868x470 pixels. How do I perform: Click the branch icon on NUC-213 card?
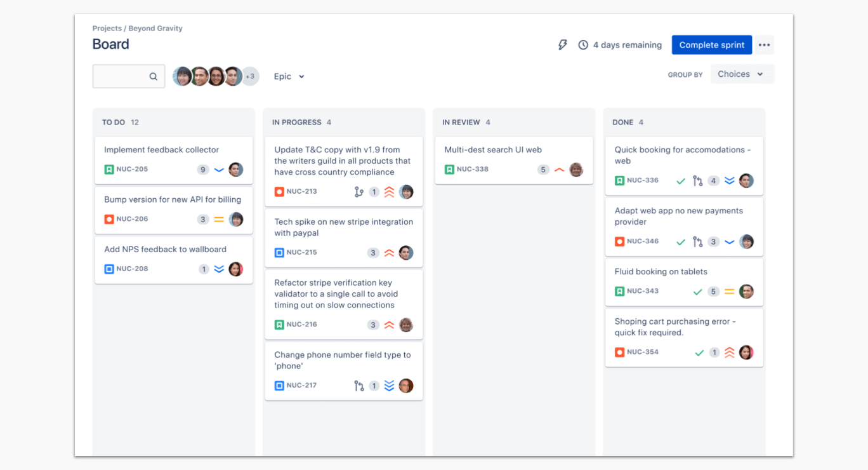point(358,192)
